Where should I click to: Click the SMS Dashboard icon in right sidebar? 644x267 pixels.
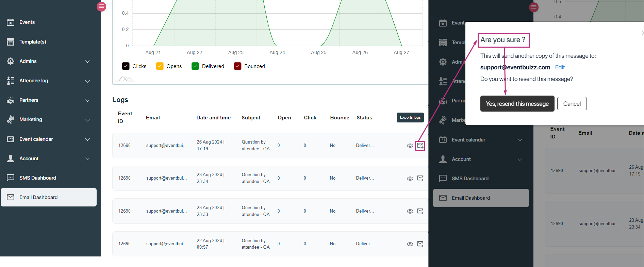click(443, 179)
